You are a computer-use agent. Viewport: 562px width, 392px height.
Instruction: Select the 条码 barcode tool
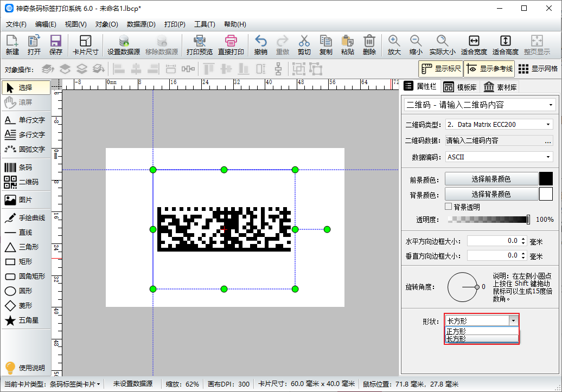point(25,168)
